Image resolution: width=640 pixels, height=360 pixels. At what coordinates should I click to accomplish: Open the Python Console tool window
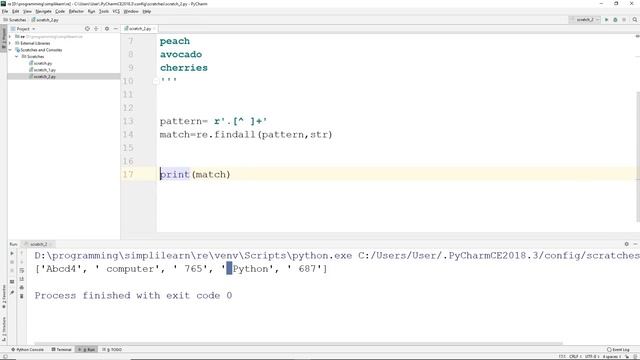point(27,350)
